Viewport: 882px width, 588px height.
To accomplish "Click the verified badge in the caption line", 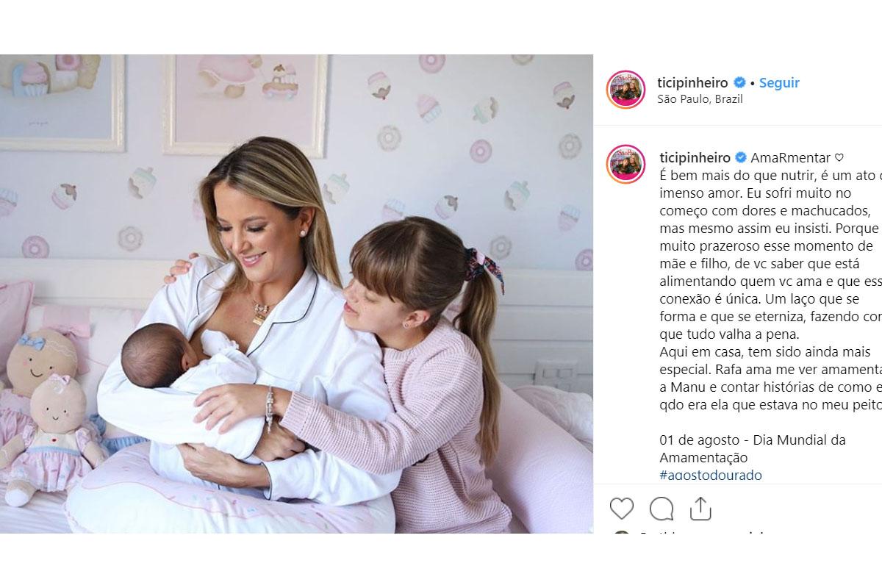I will click(x=741, y=158).
